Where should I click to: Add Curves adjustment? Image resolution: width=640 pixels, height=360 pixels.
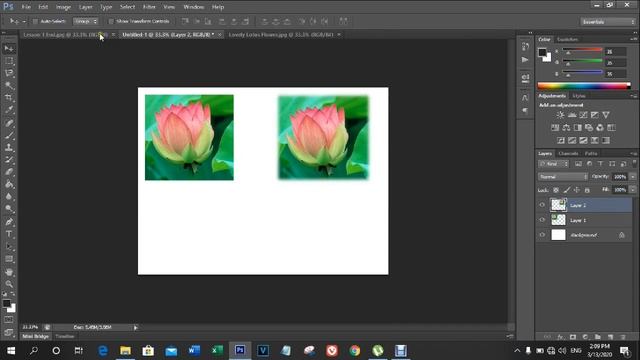tap(584, 115)
